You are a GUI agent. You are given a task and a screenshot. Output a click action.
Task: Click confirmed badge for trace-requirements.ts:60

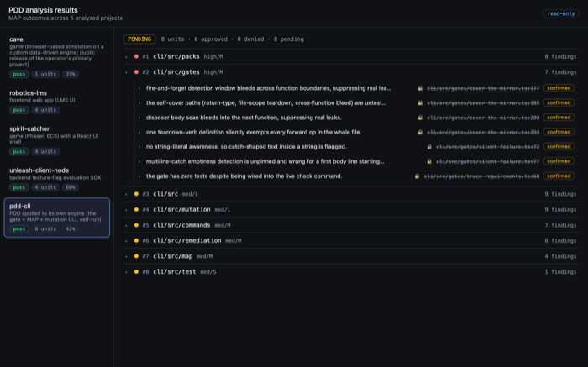coord(559,176)
